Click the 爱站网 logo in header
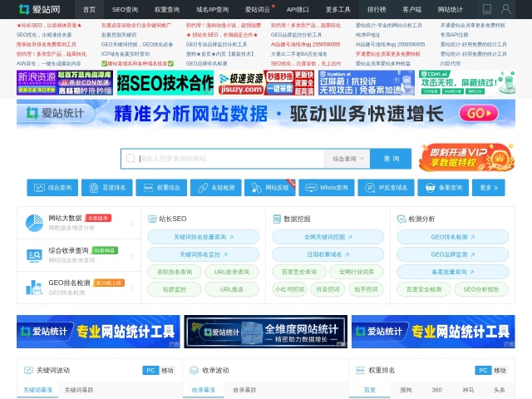Image resolution: width=532 pixels, height=399 pixels. click(x=39, y=9)
